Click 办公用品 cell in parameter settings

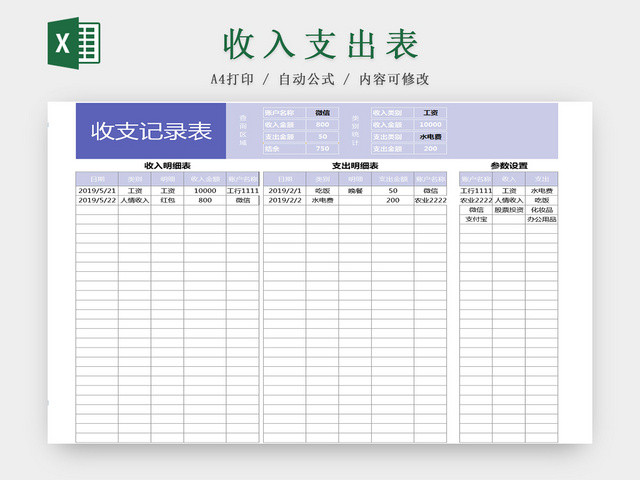[542, 219]
